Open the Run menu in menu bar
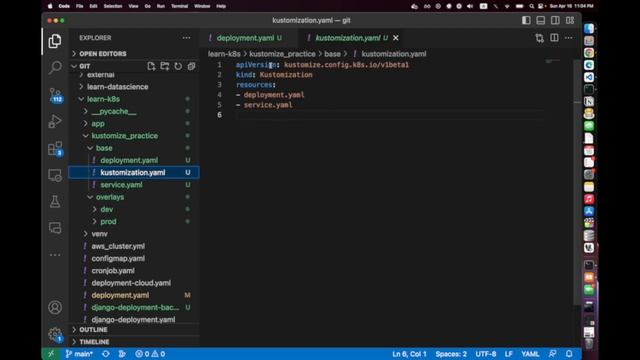This screenshot has width=640, height=360. pos(161,6)
